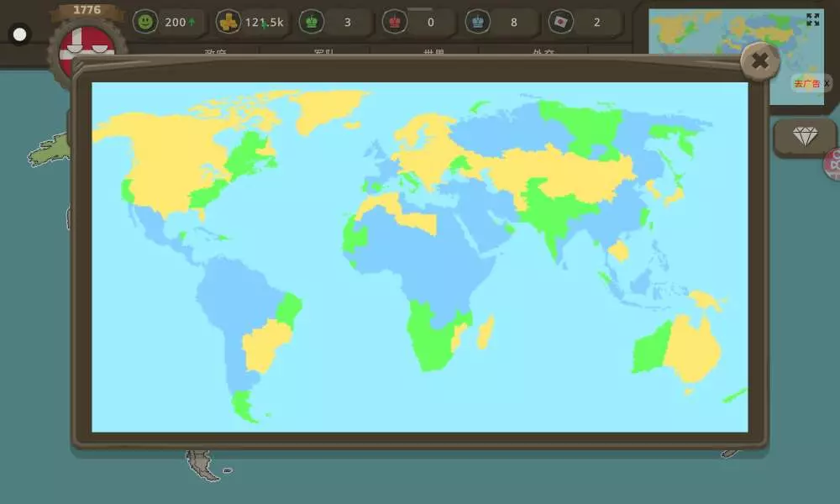840x504 pixels.
Task: Click the 去广告 remove ads label
Action: (806, 83)
